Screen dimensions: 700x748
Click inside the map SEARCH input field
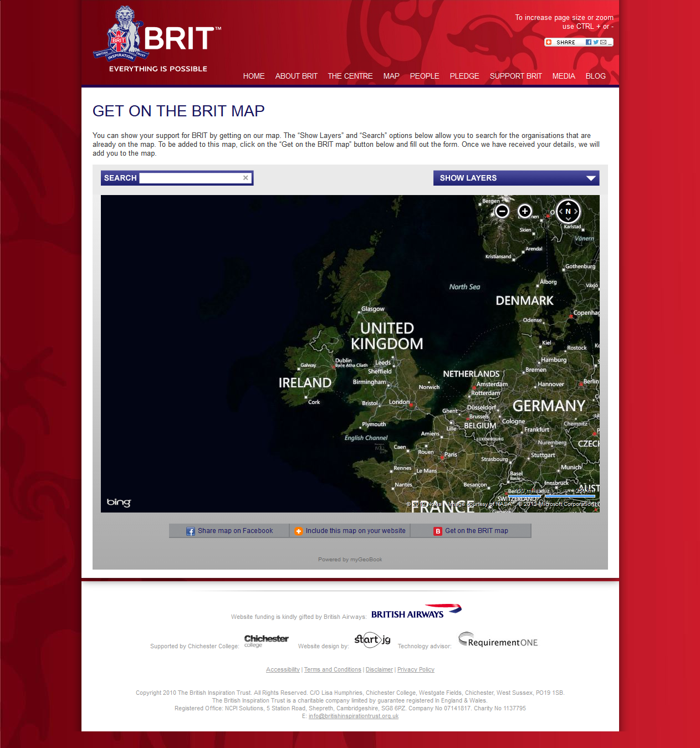coord(191,178)
